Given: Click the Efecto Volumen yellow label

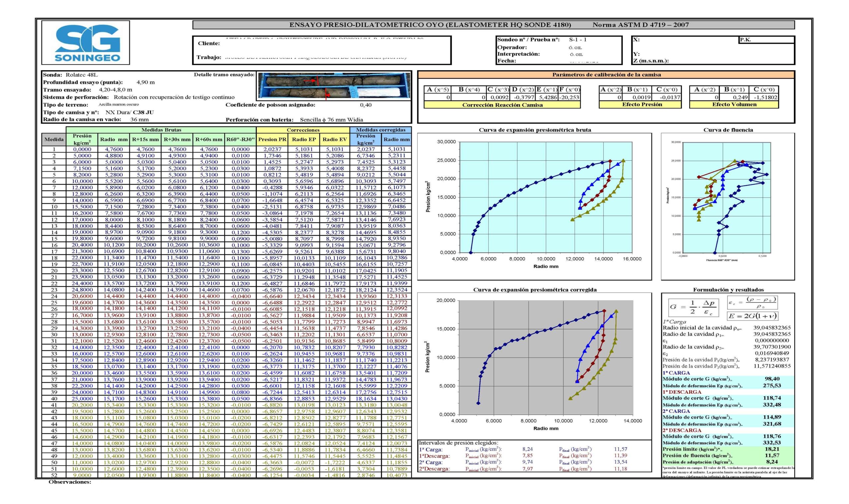Looking at the screenshot, I should (x=734, y=105).
